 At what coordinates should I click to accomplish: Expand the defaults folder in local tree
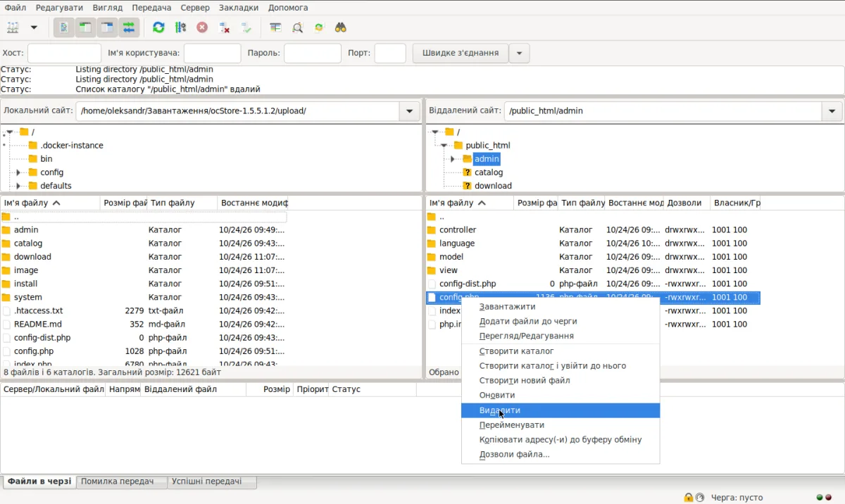(19, 186)
